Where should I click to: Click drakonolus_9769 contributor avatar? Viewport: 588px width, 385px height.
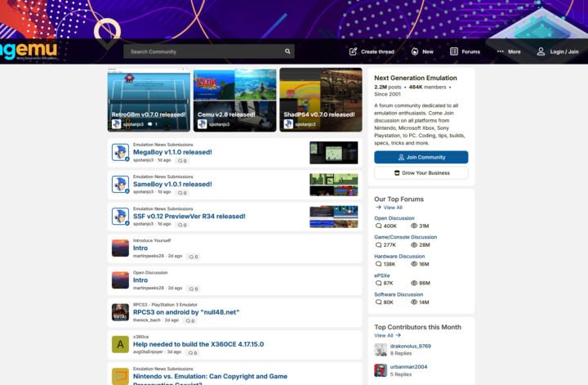click(381, 350)
